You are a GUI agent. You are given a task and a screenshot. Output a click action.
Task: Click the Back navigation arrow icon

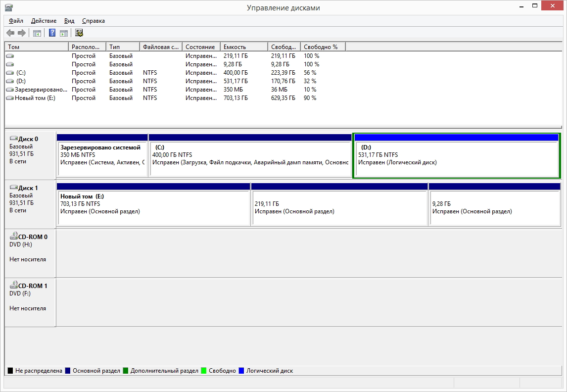click(10, 33)
